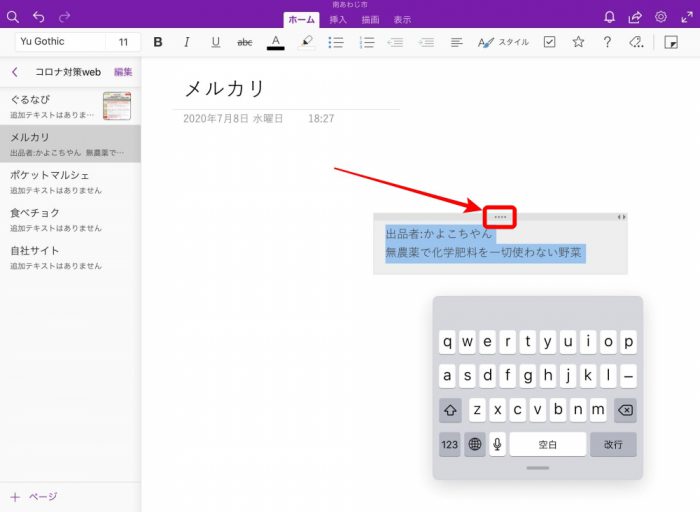Click the ぐるなび page thumbnail
Viewport: 700px width, 512px height.
(117, 106)
